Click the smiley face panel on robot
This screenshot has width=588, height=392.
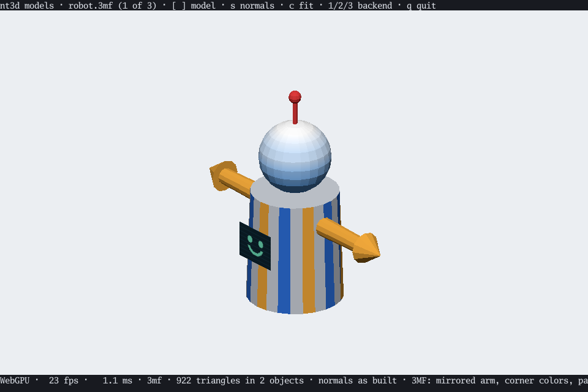[x=255, y=246]
